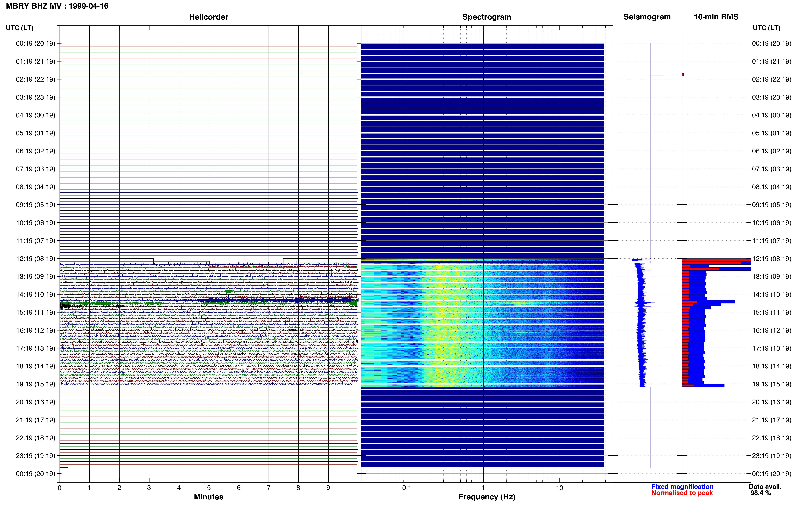812x508 pixels.
Task: Click the left 23:19 (19:19) time label
Action: click(36, 456)
